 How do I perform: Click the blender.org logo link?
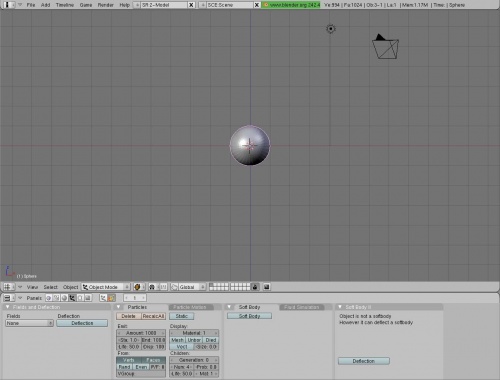point(291,5)
